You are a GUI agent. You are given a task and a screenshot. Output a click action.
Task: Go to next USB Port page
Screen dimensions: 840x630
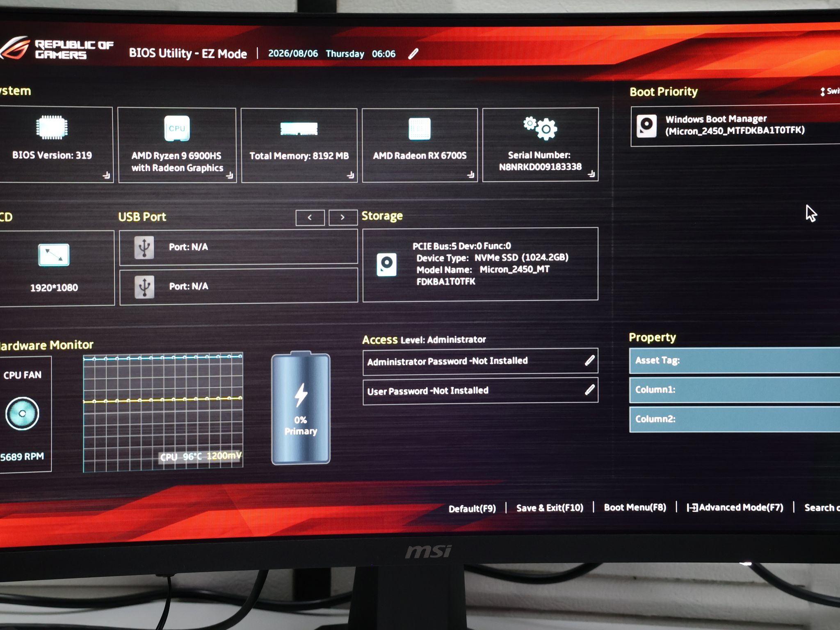point(342,217)
